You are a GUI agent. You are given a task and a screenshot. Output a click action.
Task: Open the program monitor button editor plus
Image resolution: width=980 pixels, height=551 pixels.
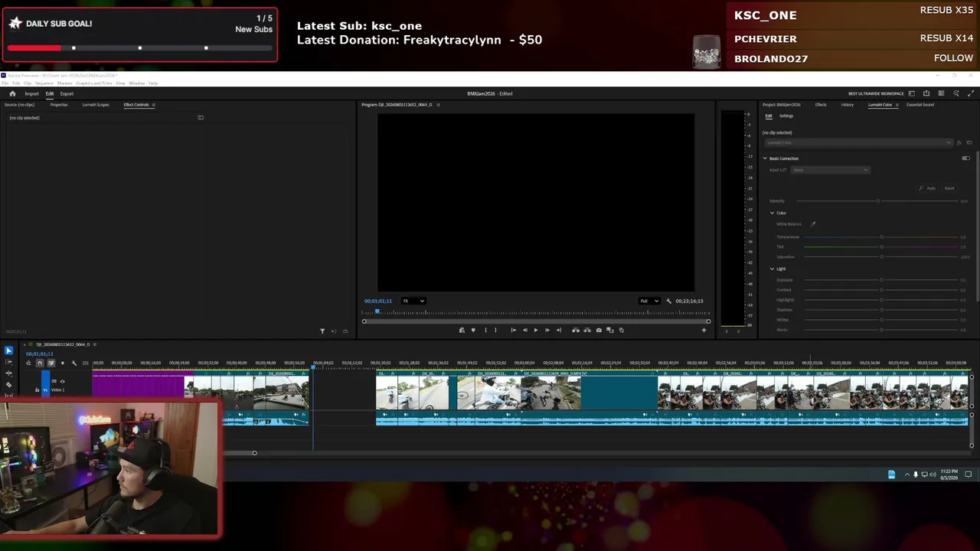click(x=704, y=330)
